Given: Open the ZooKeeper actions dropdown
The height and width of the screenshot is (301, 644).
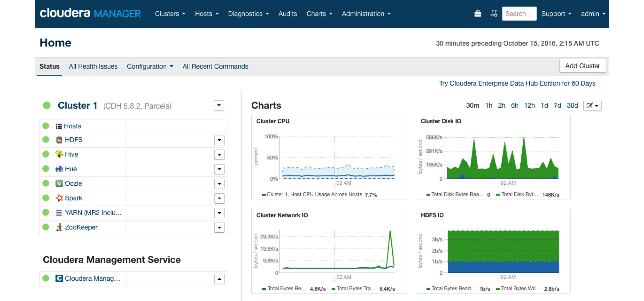Looking at the screenshot, I should (219, 227).
